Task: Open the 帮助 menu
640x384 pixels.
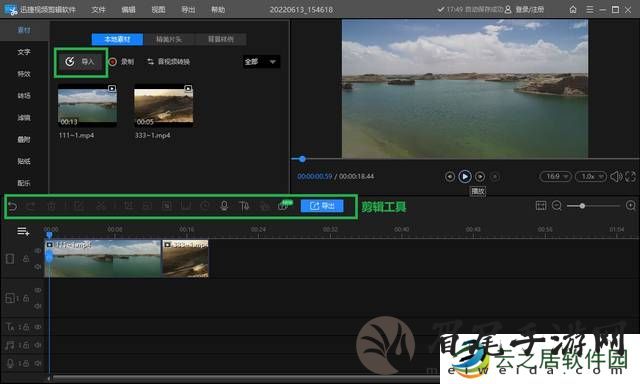Action: tap(218, 9)
